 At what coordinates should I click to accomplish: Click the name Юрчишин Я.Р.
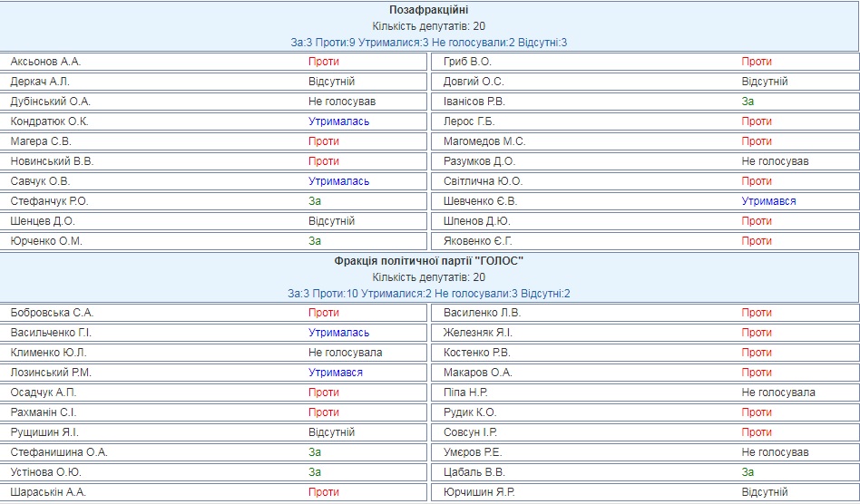click(x=479, y=492)
